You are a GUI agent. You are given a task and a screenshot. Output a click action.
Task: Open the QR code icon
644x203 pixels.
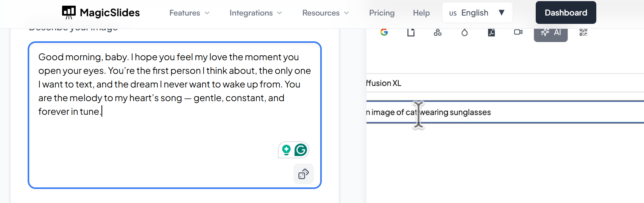coord(583,32)
